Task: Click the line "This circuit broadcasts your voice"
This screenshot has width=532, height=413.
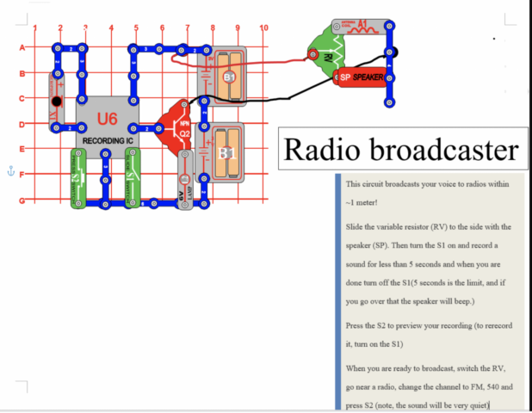Action: click(x=427, y=184)
